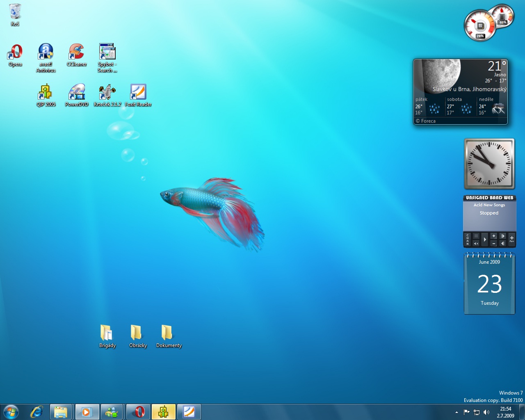This screenshot has height=420, width=525.
Task: Show hidden system tray icons
Action: (x=457, y=412)
